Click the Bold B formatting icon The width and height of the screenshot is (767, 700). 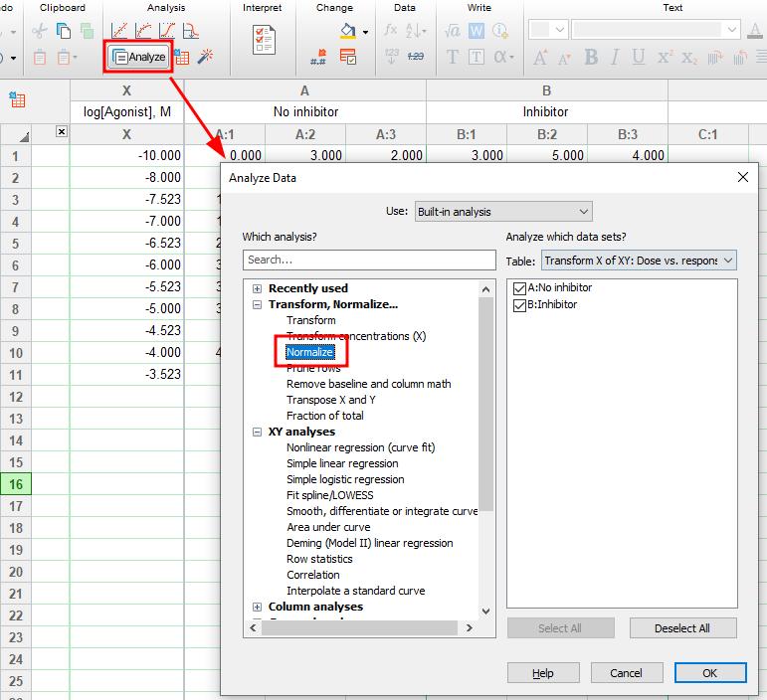click(591, 58)
